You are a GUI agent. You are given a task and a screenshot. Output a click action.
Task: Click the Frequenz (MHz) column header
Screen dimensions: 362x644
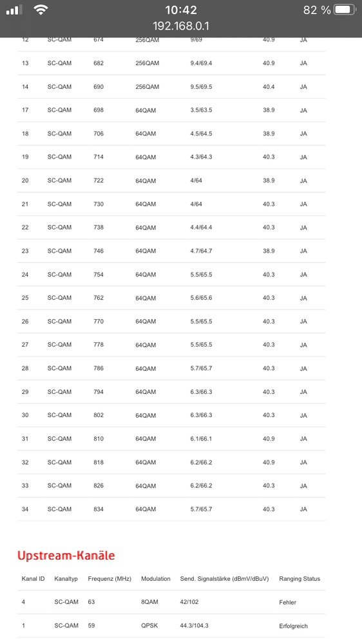tap(110, 579)
